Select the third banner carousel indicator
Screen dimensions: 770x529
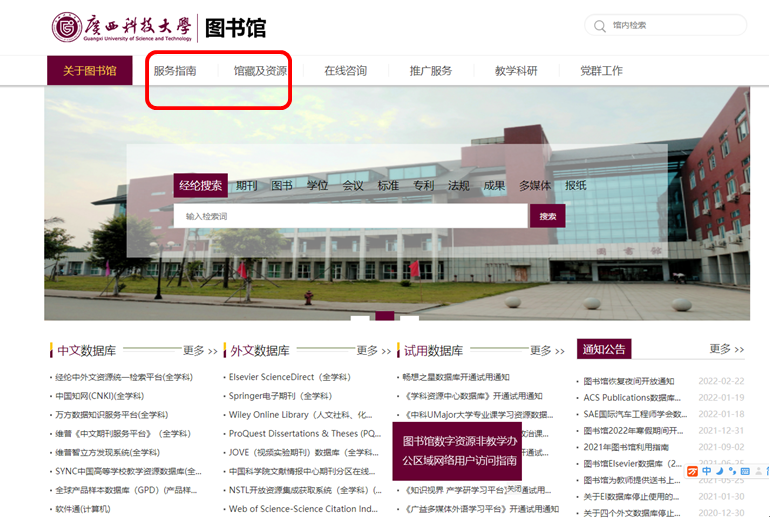[x=410, y=317]
